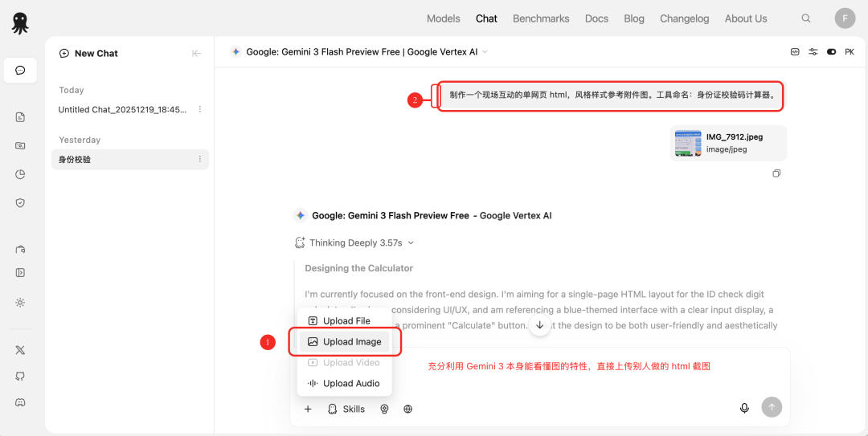Choose Upload Image from the menu
Screen dimensions: 868x436
[x=344, y=342]
